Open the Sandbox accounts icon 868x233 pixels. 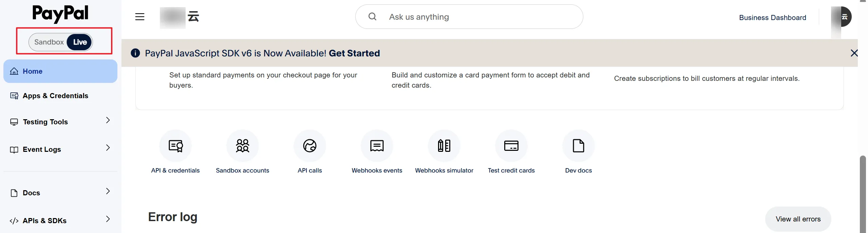point(242,146)
